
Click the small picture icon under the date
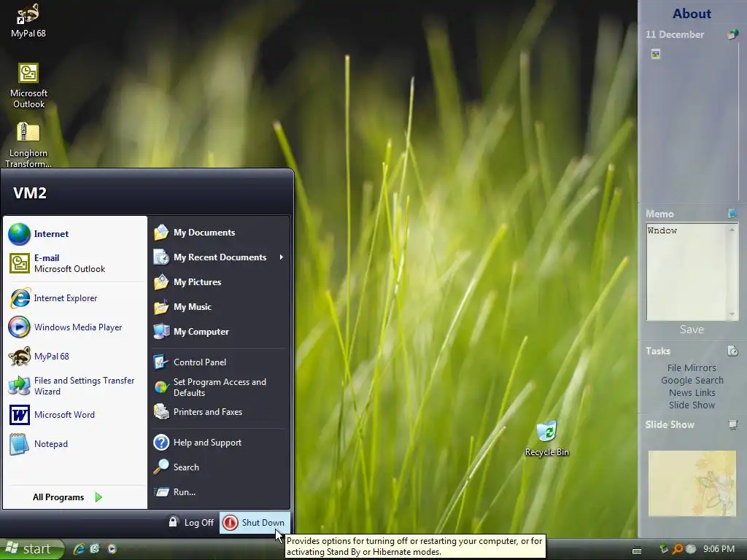pos(656,54)
